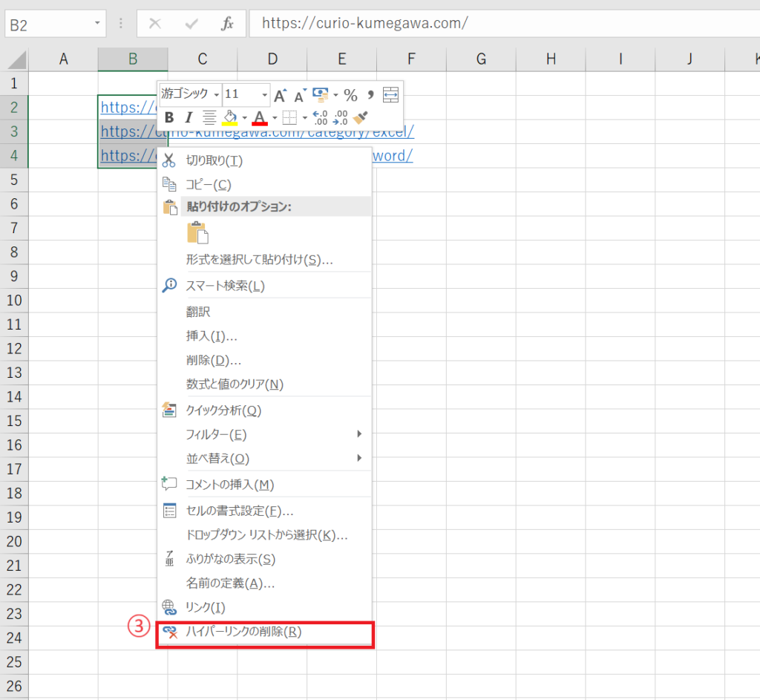This screenshot has width=760, height=700.
Task: Expand the fill color dropdown arrow
Action: tap(245, 118)
